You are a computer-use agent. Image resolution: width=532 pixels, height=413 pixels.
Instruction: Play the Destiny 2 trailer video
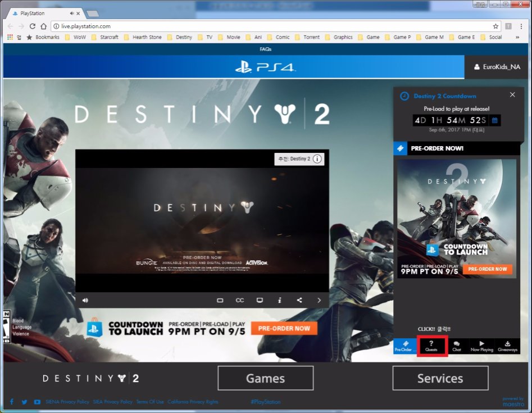click(x=202, y=221)
